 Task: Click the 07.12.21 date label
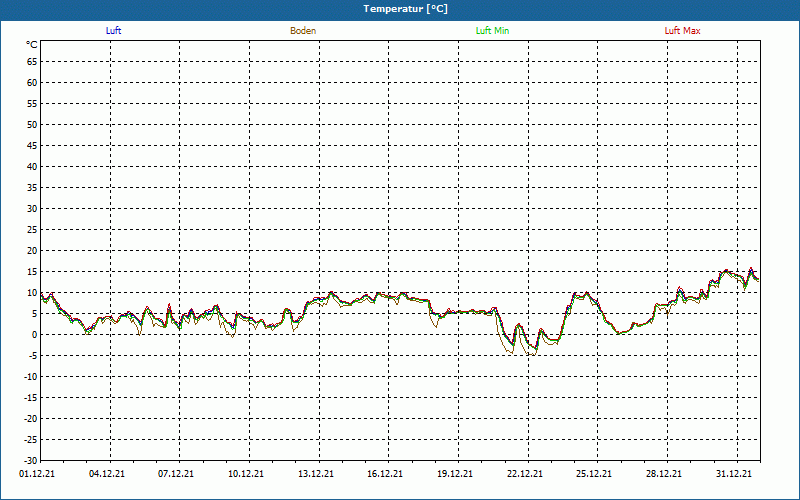(x=176, y=473)
